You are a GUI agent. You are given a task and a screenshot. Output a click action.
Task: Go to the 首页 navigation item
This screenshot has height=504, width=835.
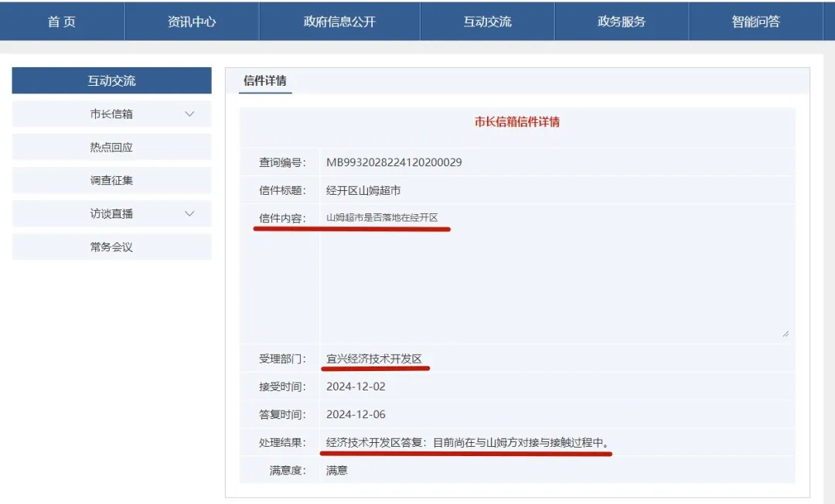[62, 22]
